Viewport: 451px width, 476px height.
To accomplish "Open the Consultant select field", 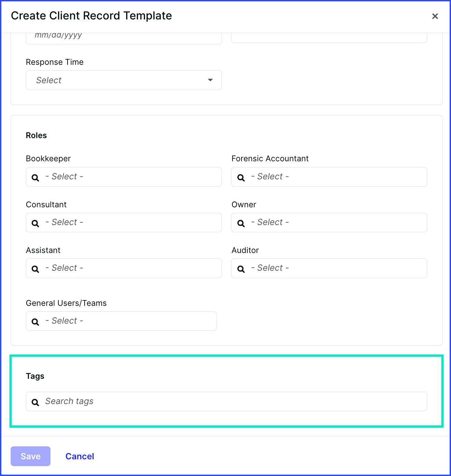I will (x=123, y=222).
